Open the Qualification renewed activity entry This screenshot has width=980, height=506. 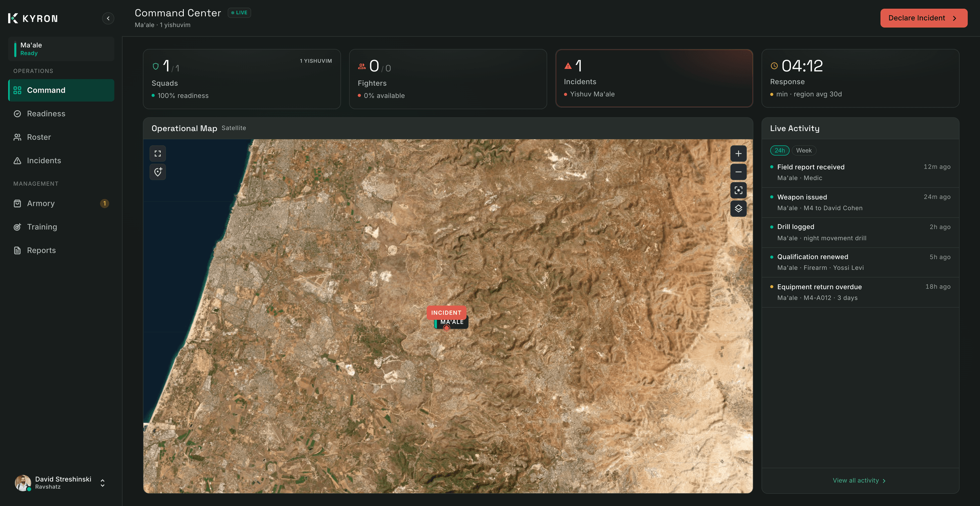click(x=860, y=262)
